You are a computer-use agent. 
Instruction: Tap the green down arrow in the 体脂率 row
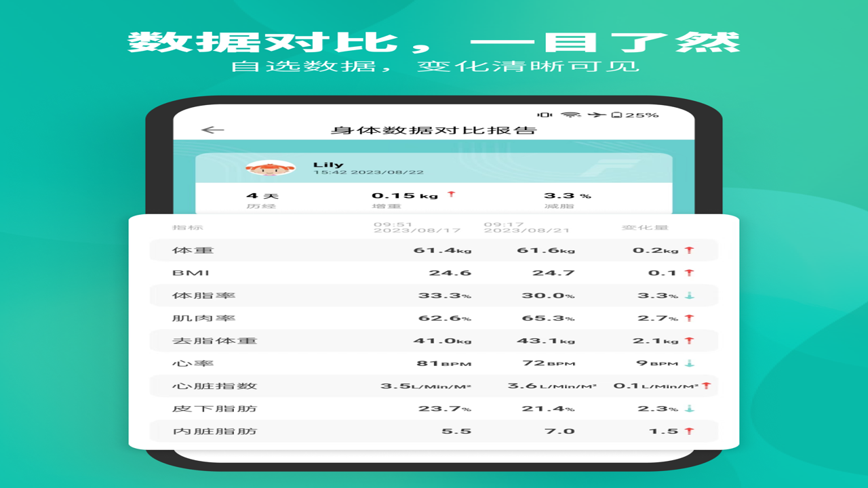coord(690,296)
